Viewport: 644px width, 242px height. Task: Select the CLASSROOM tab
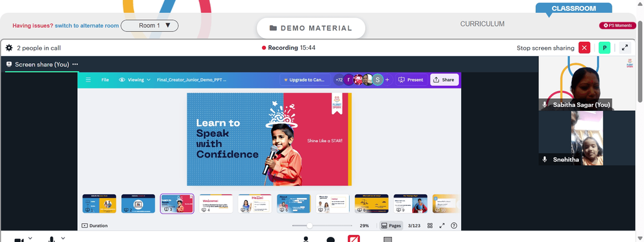(x=574, y=8)
